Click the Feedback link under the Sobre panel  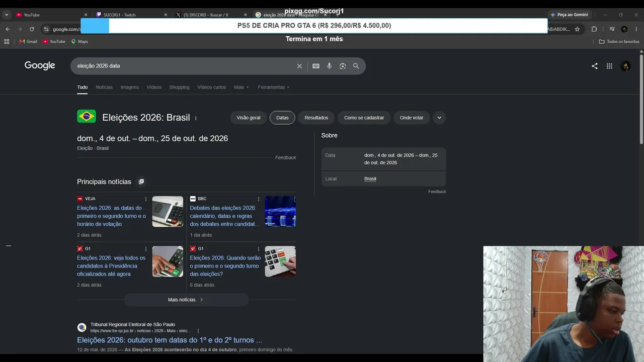click(x=437, y=192)
